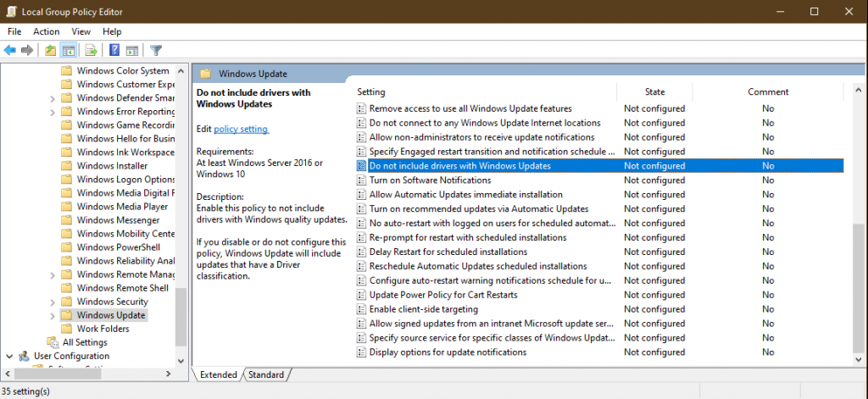This screenshot has width=868, height=399.
Task: Sort by the Comment column header
Action: [x=768, y=91]
